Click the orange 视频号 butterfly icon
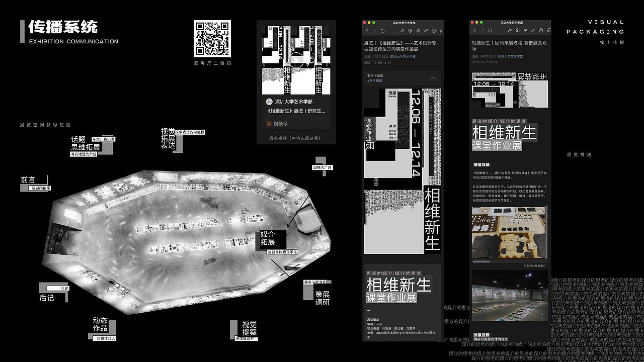The height and width of the screenshot is (362, 644). pos(269,123)
